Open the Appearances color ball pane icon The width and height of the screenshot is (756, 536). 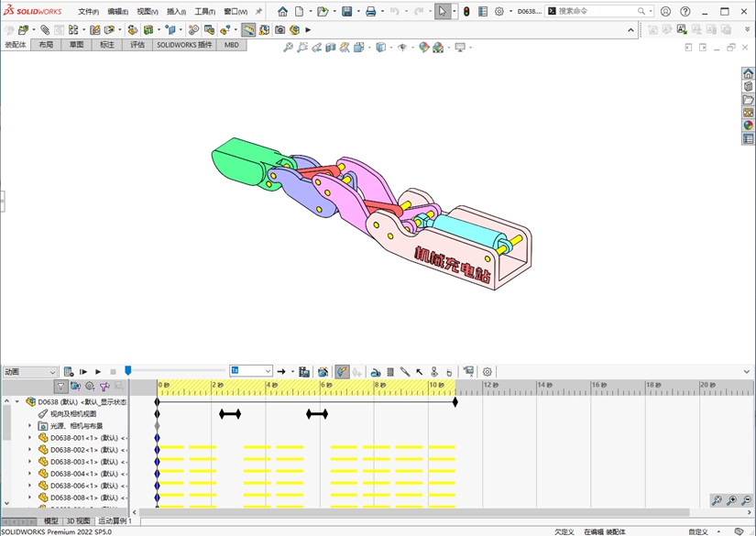[749, 126]
